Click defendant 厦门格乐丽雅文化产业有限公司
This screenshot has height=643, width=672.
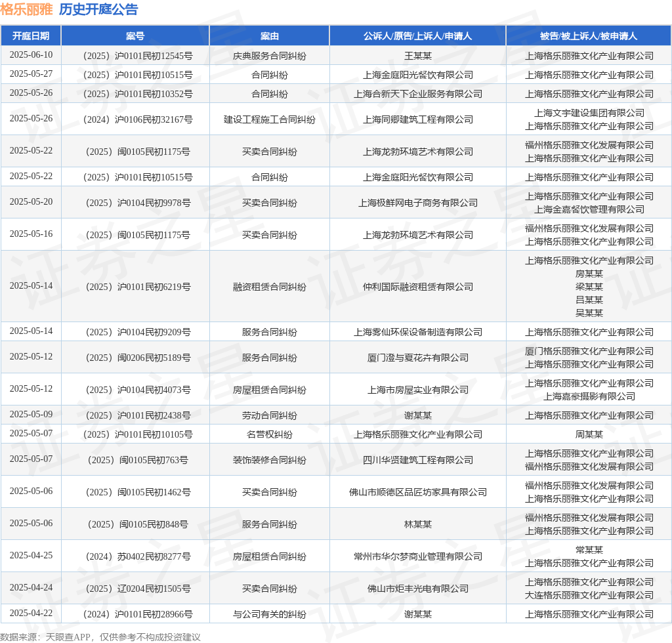click(589, 351)
